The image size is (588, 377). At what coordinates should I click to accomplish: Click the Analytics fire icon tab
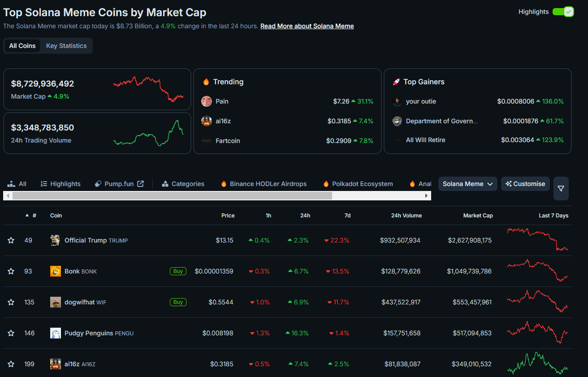412,184
